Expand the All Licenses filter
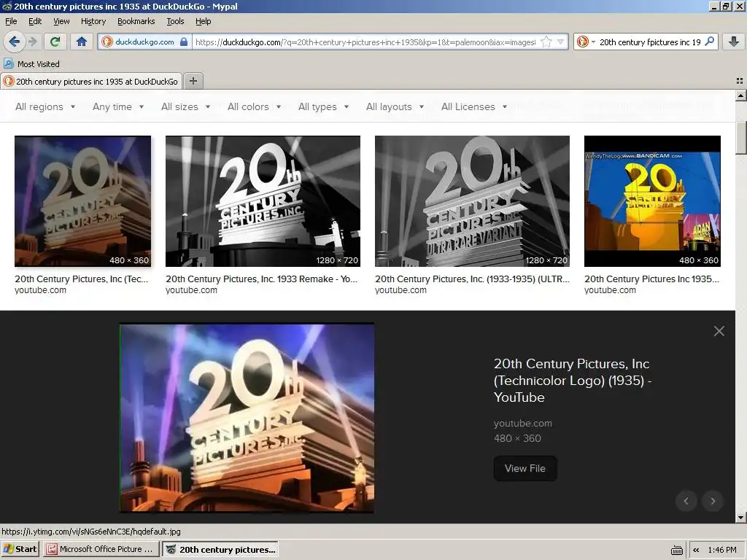 (474, 106)
